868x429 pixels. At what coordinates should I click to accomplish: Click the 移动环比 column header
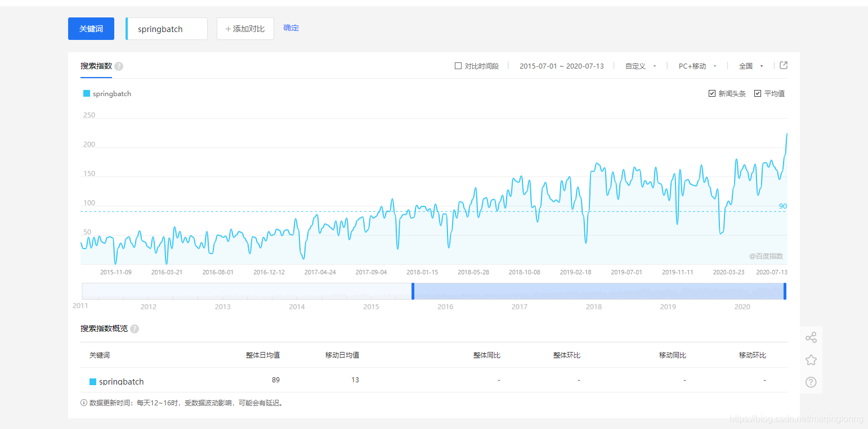[753, 355]
